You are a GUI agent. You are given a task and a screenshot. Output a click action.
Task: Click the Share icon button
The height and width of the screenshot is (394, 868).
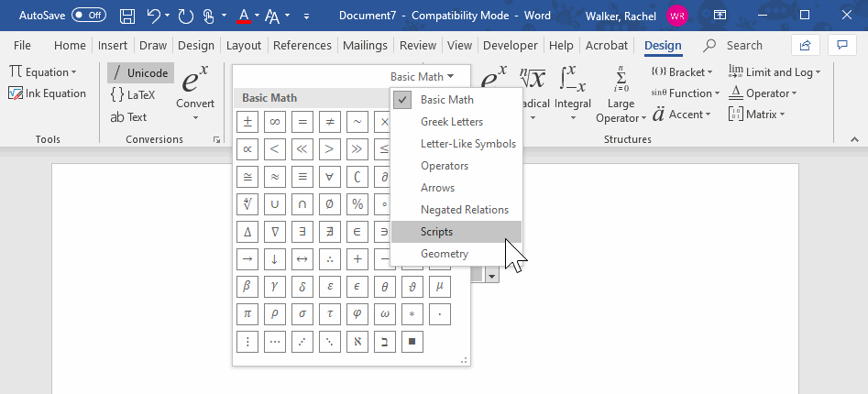point(805,45)
